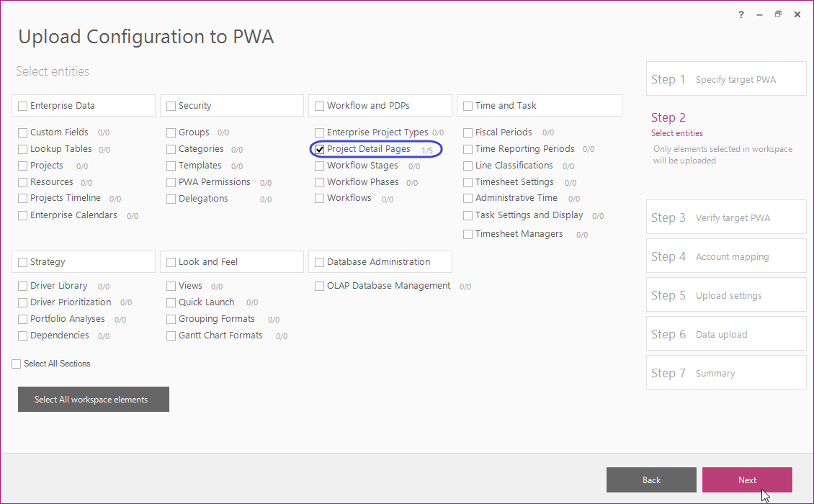Open Step 7 Summary
814x504 pixels.
(x=726, y=373)
